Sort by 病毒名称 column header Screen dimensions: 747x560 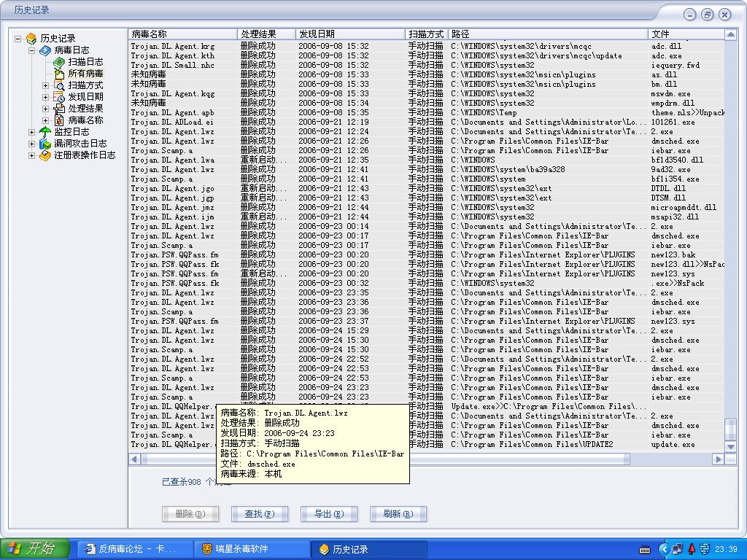183,34
